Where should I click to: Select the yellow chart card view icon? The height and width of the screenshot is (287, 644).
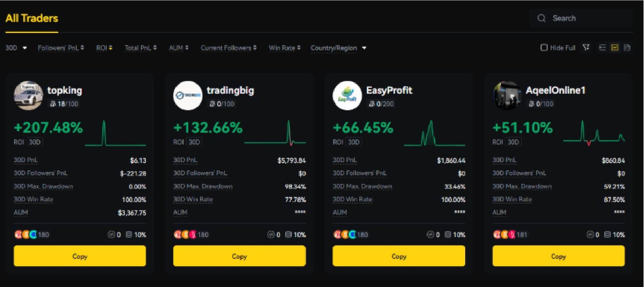click(615, 47)
